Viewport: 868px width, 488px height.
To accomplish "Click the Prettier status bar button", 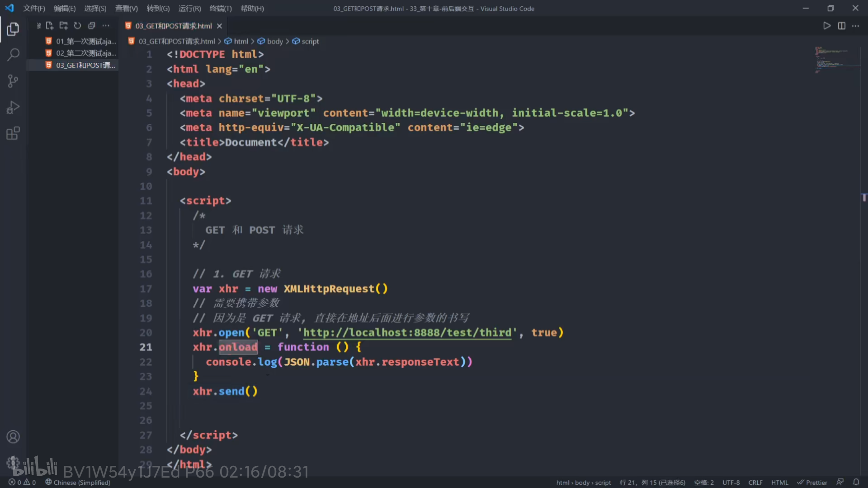I will [812, 483].
